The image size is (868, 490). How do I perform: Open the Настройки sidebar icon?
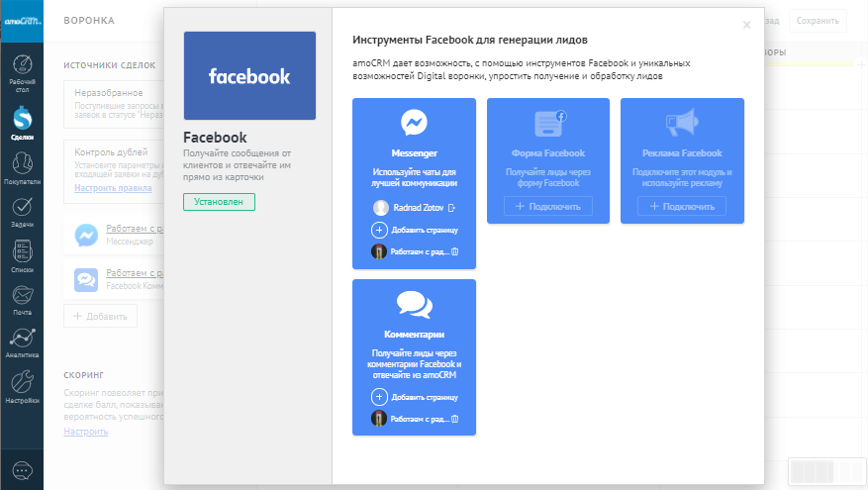click(22, 382)
